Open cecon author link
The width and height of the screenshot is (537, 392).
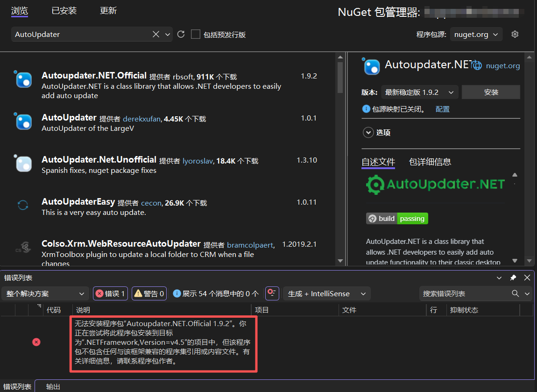151,203
